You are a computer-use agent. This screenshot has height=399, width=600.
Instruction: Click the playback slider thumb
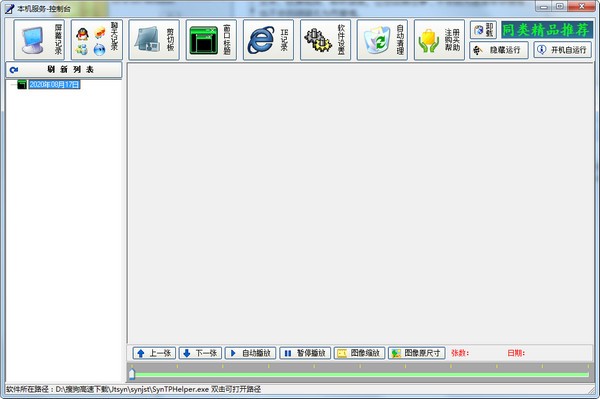pyautogui.click(x=132, y=374)
